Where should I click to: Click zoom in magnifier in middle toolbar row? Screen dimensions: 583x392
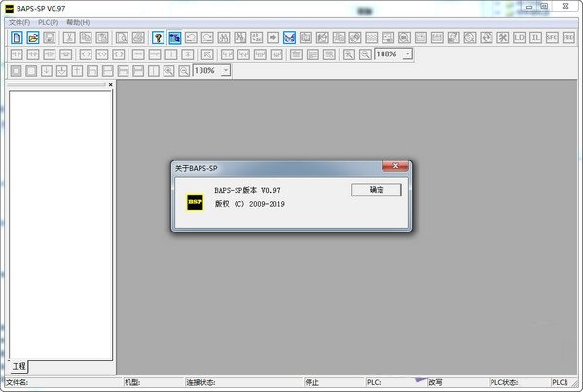348,54
